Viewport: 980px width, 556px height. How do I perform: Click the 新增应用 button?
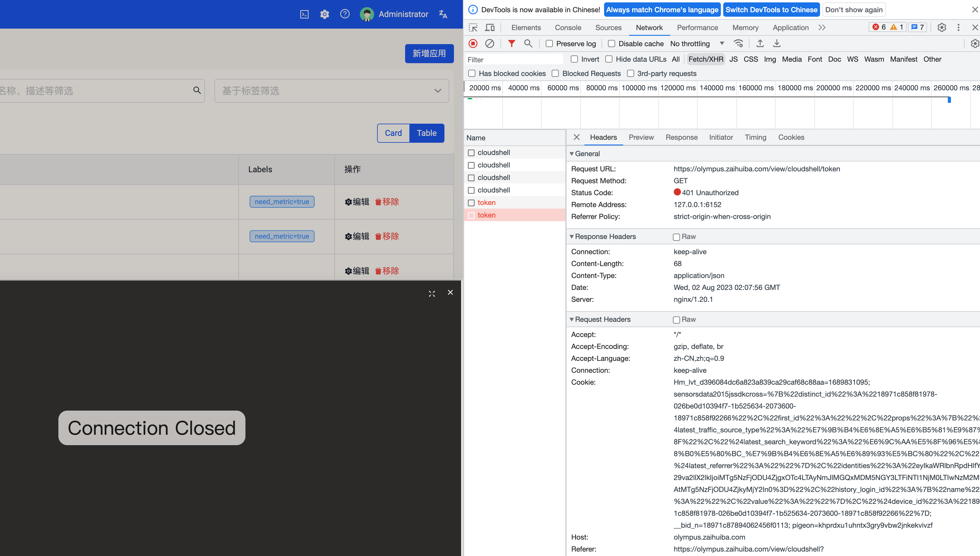(x=429, y=53)
